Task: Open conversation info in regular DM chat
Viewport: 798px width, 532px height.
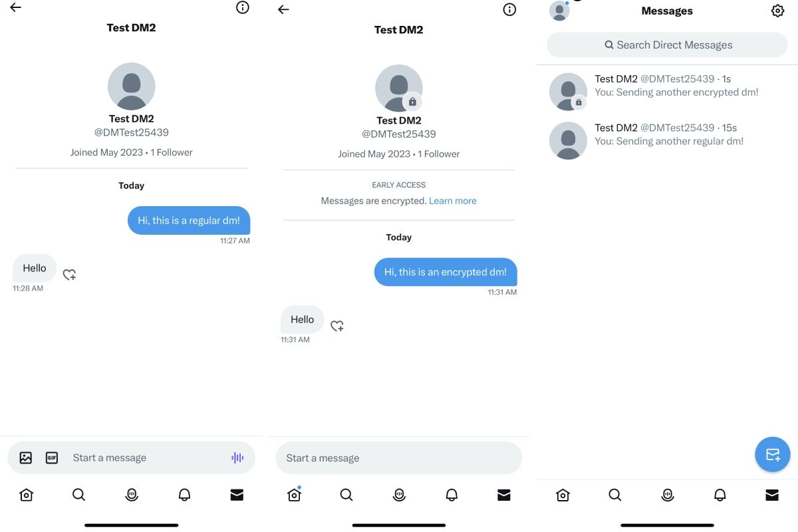Action: [x=243, y=8]
